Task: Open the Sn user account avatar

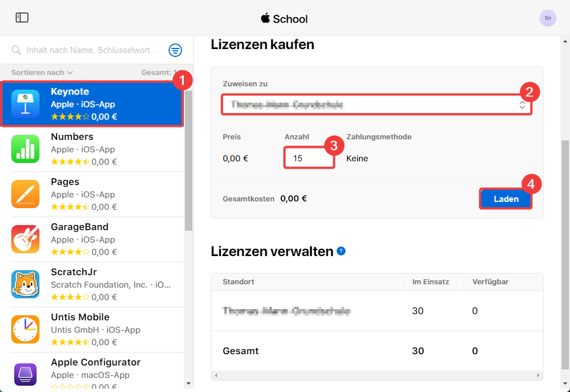Action: coord(547,18)
